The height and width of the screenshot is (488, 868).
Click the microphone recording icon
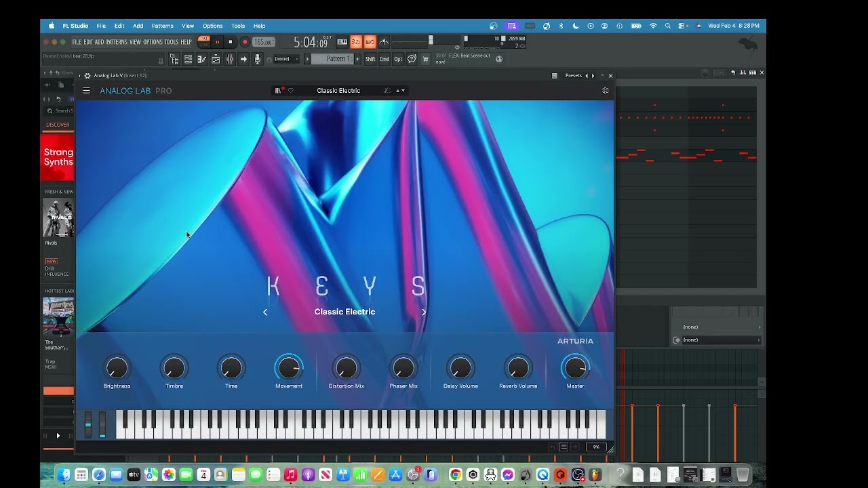click(x=257, y=59)
